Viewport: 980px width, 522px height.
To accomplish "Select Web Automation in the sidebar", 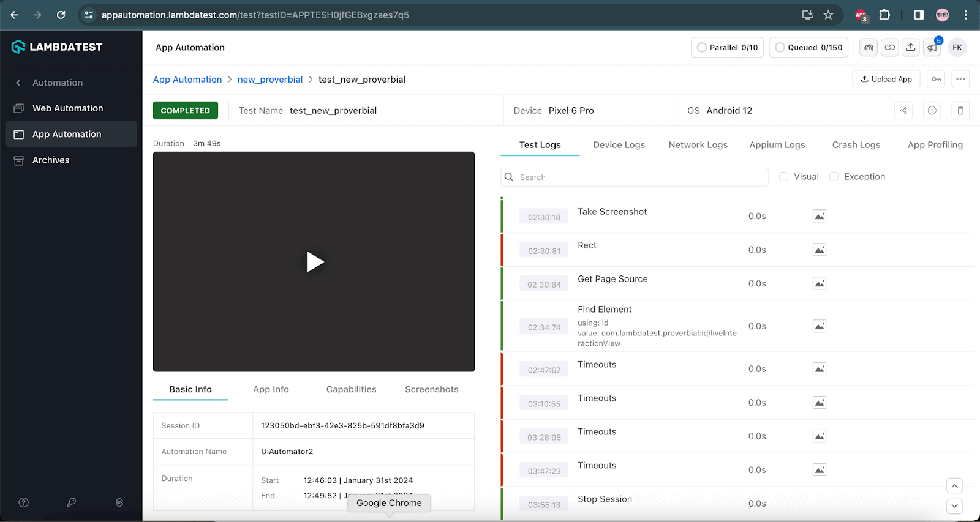I will coord(67,108).
